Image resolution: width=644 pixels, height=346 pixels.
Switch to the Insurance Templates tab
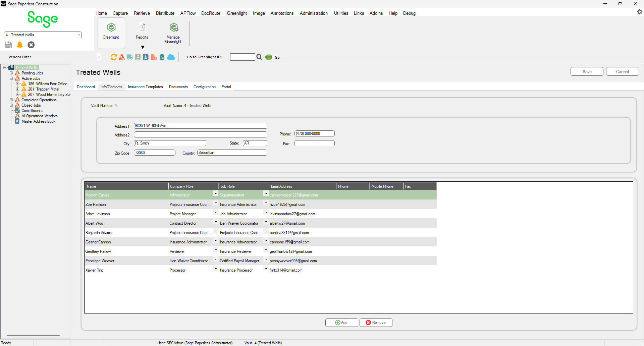click(145, 87)
